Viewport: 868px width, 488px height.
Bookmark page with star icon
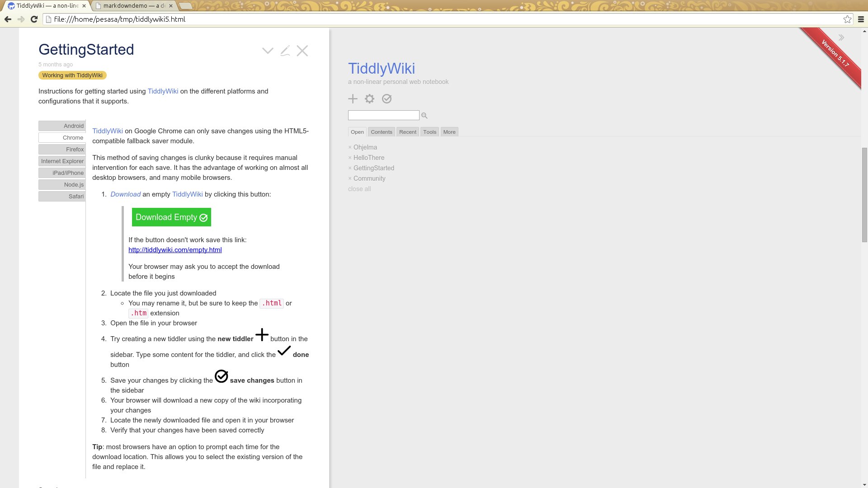(x=847, y=19)
